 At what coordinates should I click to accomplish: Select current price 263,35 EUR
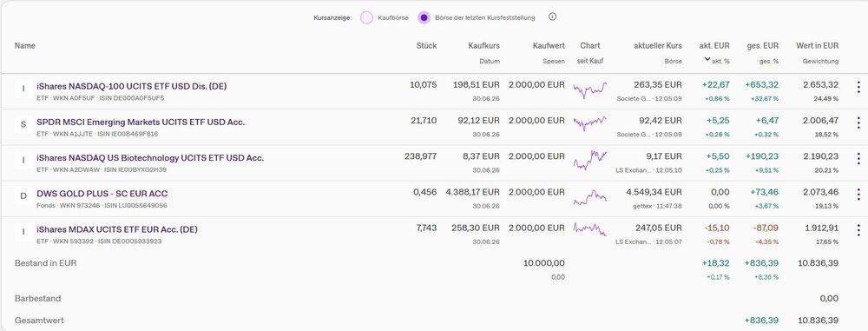(x=658, y=85)
